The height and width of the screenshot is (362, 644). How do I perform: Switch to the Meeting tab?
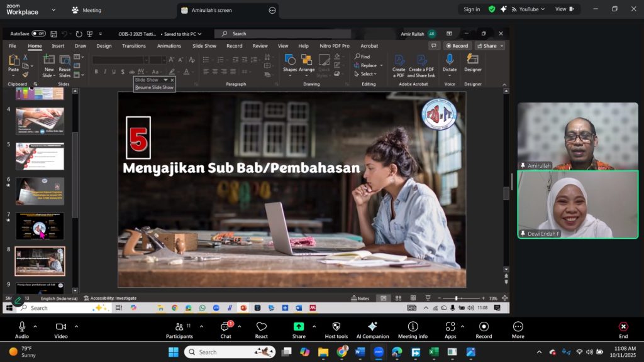(87, 10)
